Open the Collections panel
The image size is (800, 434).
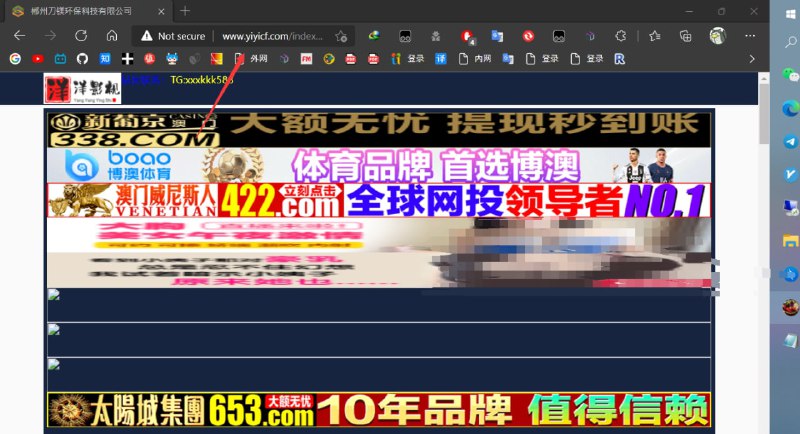pos(685,36)
